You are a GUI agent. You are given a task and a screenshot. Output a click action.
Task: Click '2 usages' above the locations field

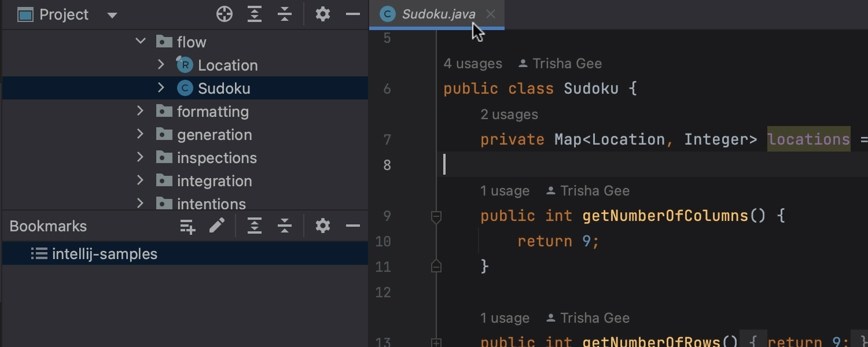pyautogui.click(x=509, y=114)
